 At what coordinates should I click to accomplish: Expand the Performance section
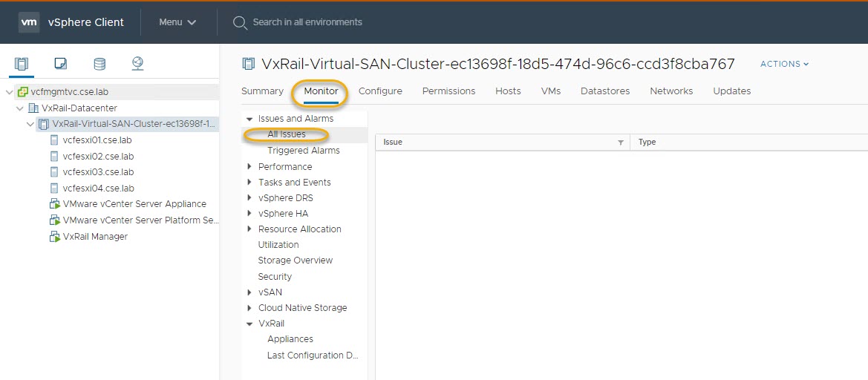(x=249, y=167)
